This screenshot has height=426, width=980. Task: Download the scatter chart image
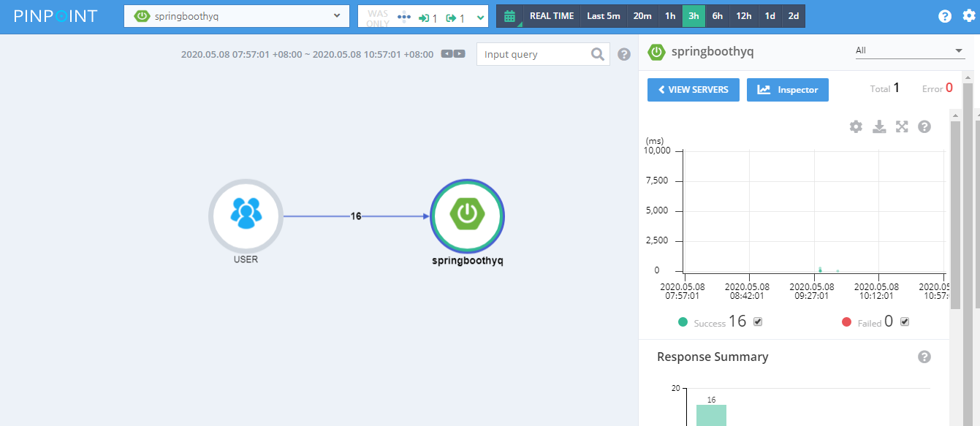pyautogui.click(x=878, y=126)
